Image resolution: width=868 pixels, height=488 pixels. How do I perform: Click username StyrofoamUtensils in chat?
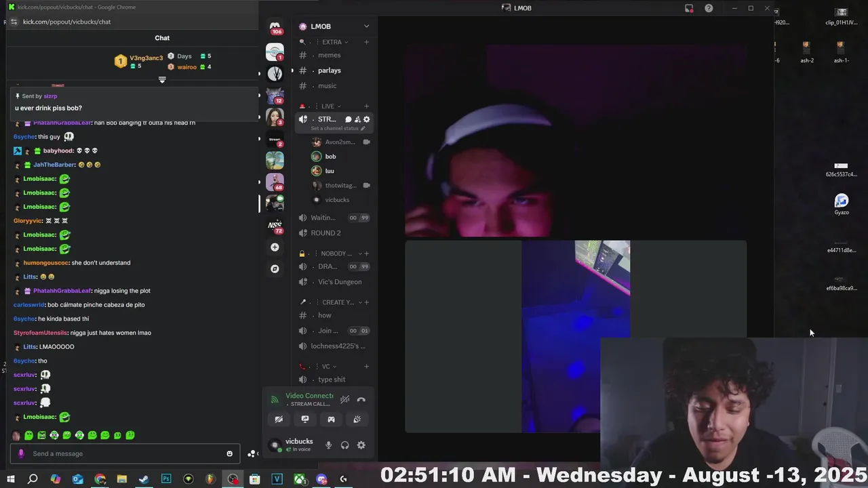pyautogui.click(x=40, y=333)
